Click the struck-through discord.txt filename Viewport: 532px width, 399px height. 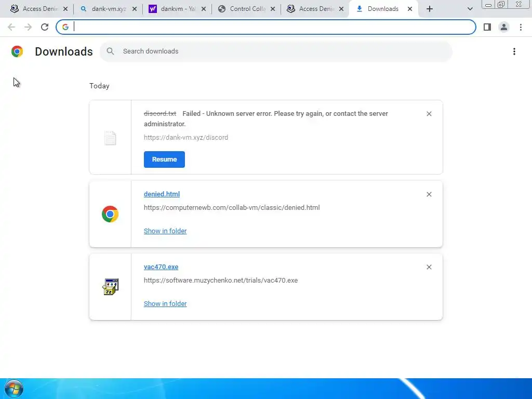click(x=160, y=114)
